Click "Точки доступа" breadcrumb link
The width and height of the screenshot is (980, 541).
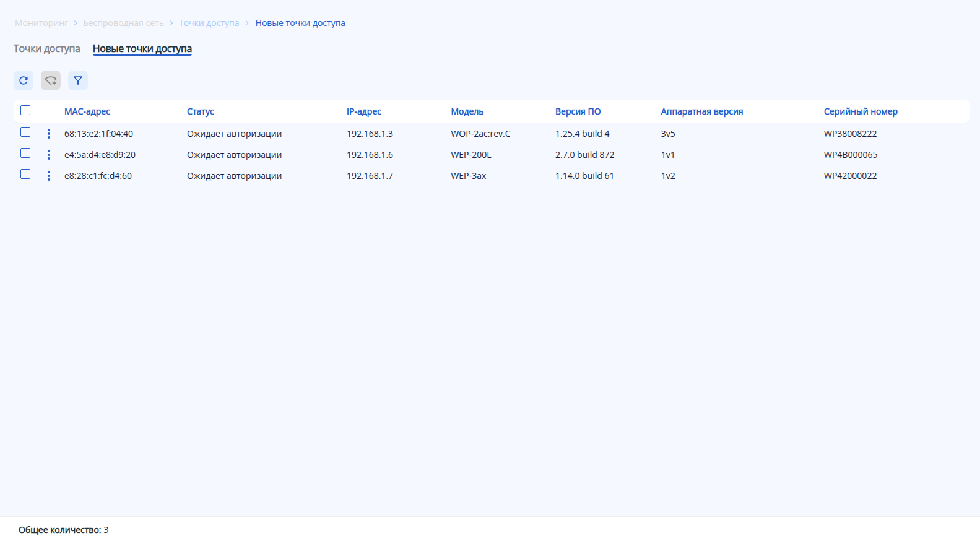pyautogui.click(x=209, y=23)
